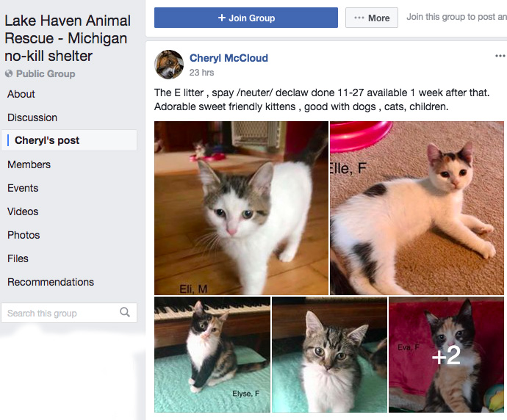Open Cheryl McCloud's profile link
The height and width of the screenshot is (420, 507).
coord(229,58)
